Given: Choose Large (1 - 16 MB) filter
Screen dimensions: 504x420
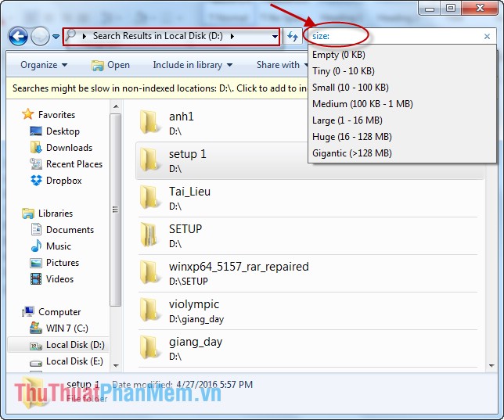Looking at the screenshot, I should tap(401, 120).
